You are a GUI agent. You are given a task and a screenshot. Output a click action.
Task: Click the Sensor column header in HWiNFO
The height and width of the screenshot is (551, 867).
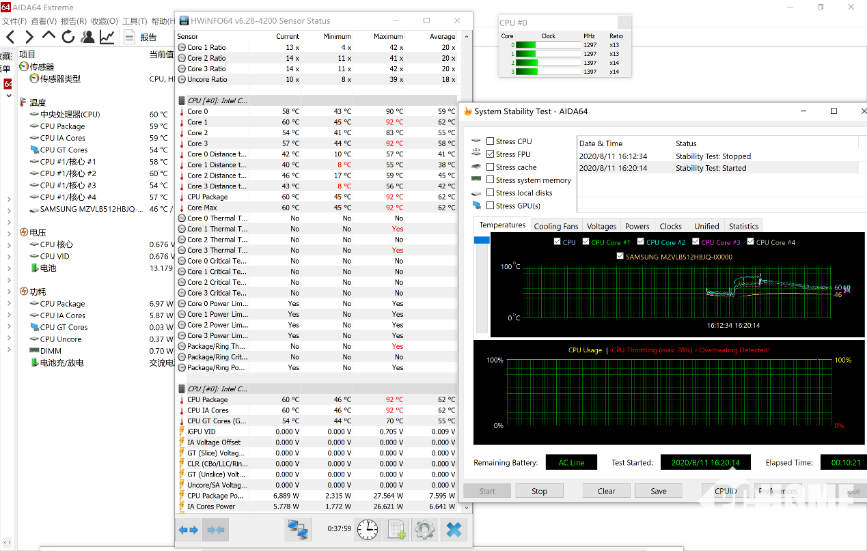187,36
